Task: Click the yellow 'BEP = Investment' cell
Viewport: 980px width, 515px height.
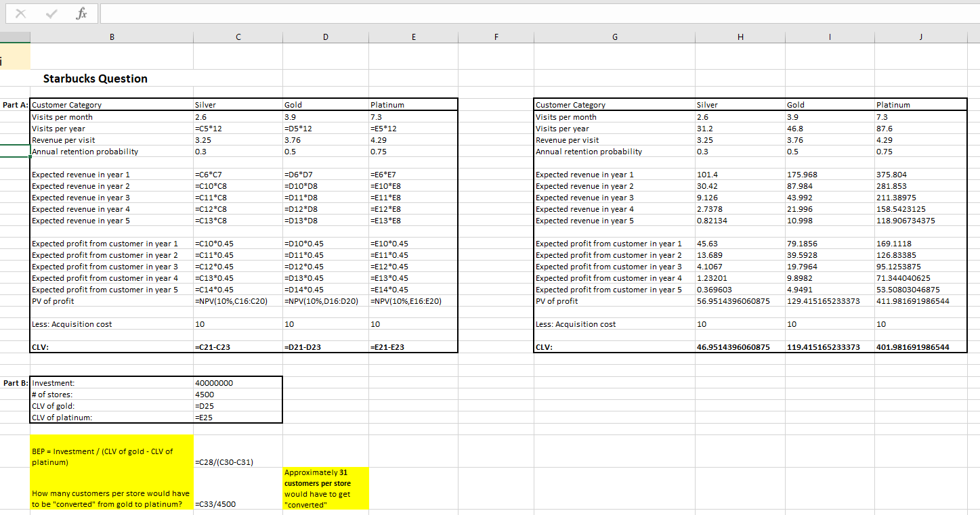Action: 112,451
